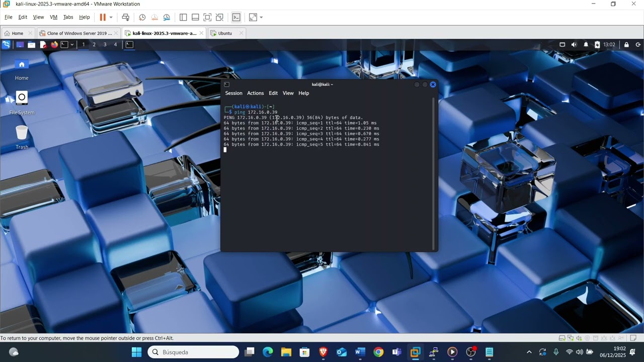Open the terminal Edit menu

[x=273, y=93]
